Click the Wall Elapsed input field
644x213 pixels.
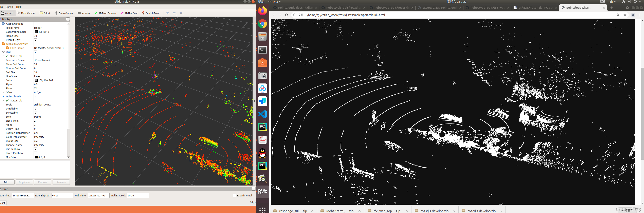click(138, 195)
